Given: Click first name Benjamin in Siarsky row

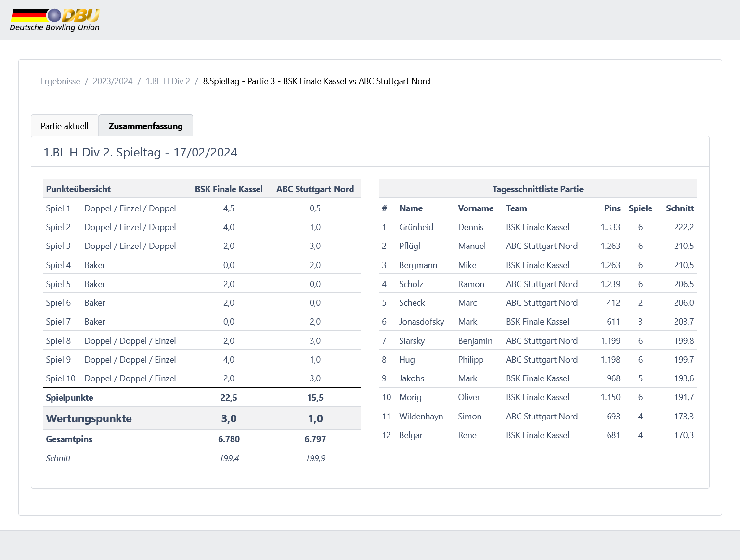Looking at the screenshot, I should [475, 341].
